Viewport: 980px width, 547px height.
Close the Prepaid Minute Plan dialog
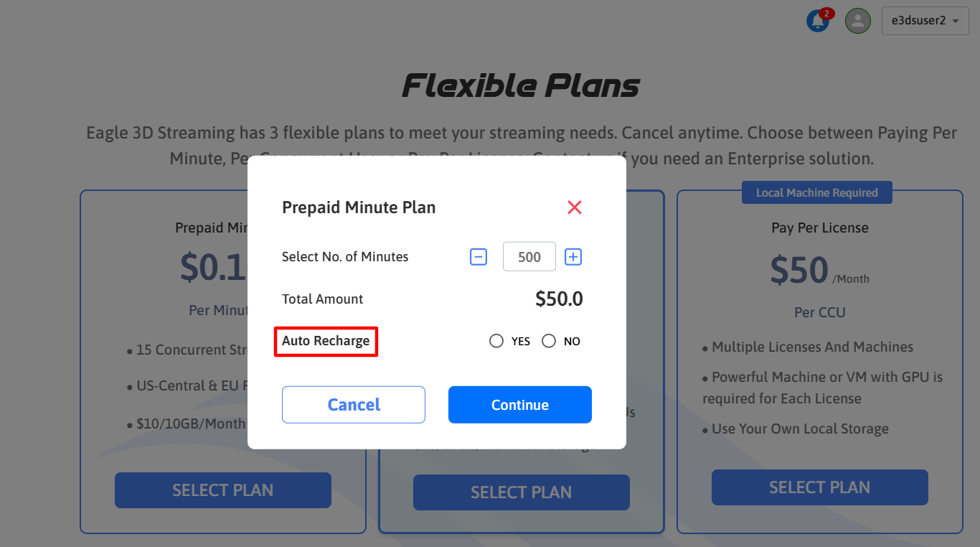574,207
